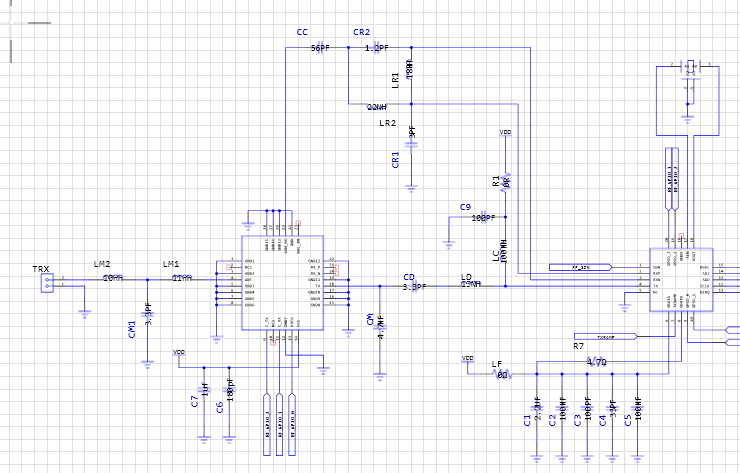The height and width of the screenshot is (473, 740).
Task: Click the CR2 capacitor label
Action: pos(362,32)
